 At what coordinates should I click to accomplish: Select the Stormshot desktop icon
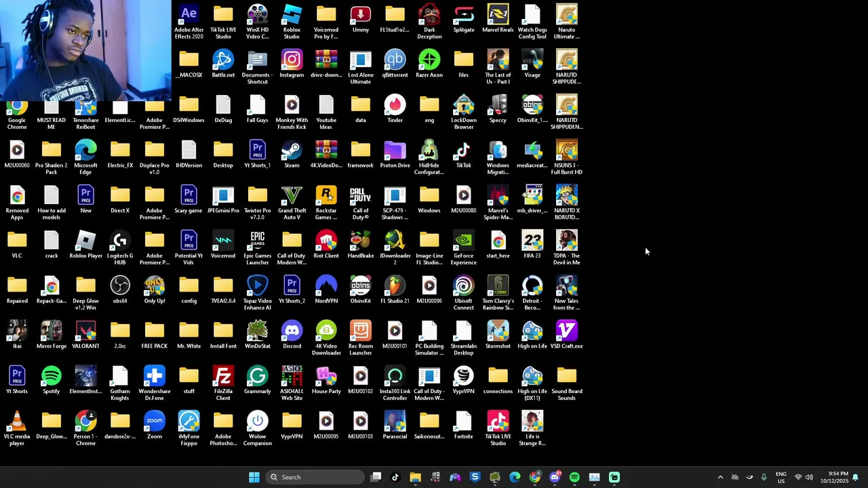[x=498, y=335]
